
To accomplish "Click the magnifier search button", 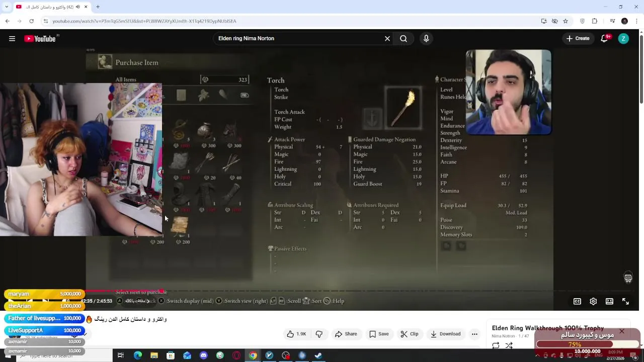I will click(x=404, y=39).
